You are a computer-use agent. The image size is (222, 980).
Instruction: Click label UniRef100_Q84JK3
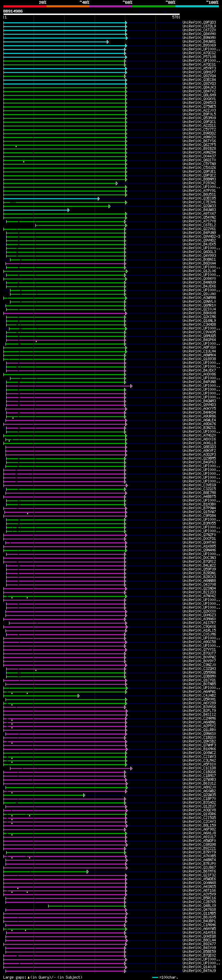coord(199,88)
